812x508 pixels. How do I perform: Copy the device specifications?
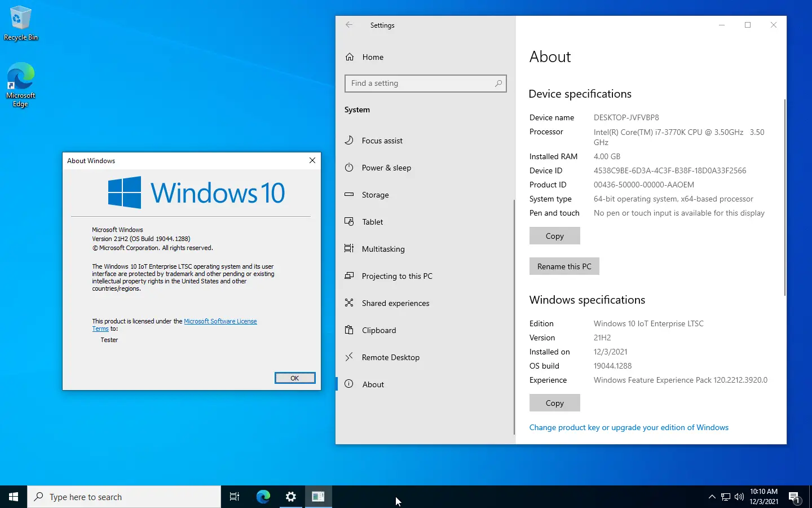(x=554, y=236)
